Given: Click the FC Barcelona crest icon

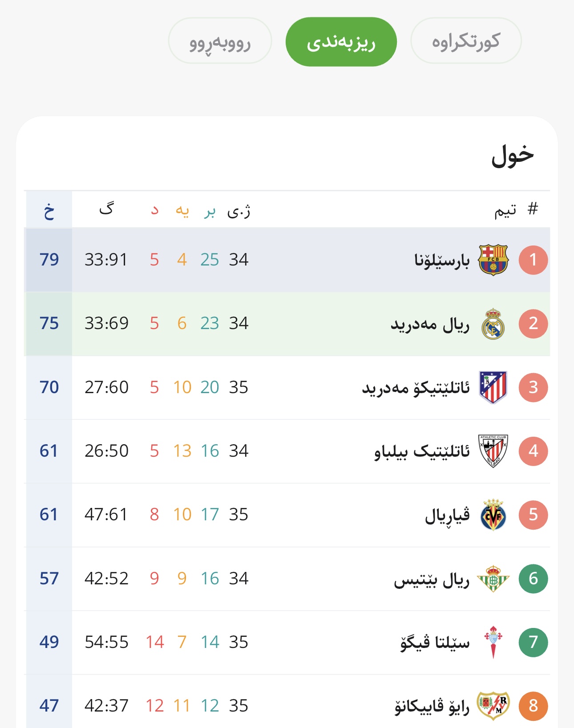Looking at the screenshot, I should pos(493,260).
